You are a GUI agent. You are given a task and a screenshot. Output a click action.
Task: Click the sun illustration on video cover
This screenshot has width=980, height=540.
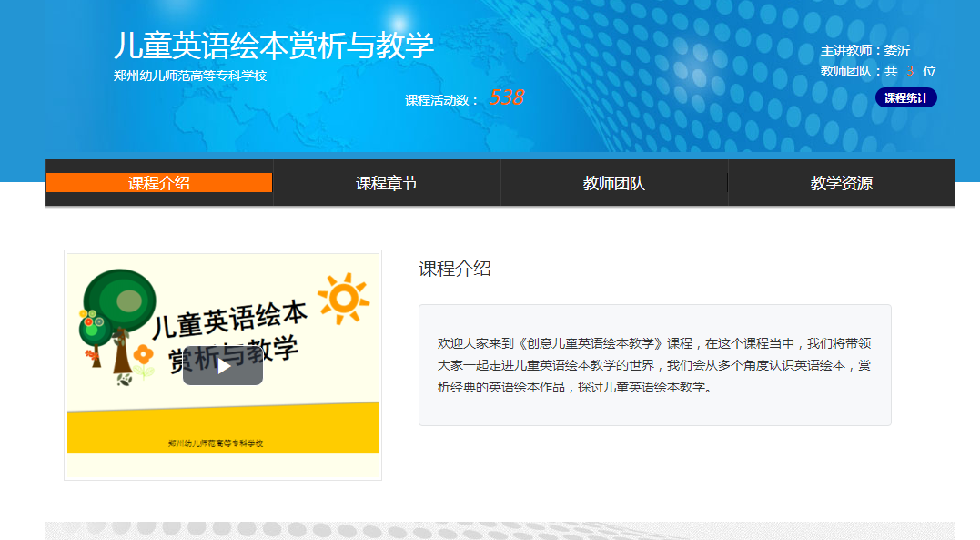(x=343, y=299)
